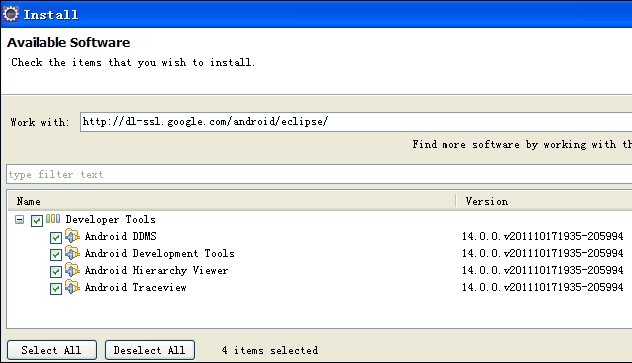
Task: Uncheck the Android Hierarchy Viewer checkbox
Action: pos(56,272)
